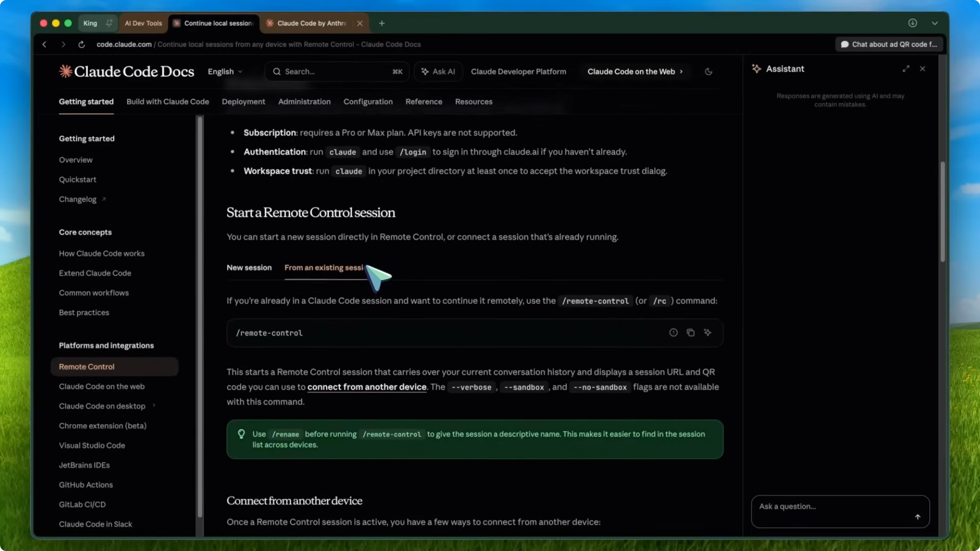
Task: Type in the 'Ask a question' field
Action: pyautogui.click(x=818, y=507)
